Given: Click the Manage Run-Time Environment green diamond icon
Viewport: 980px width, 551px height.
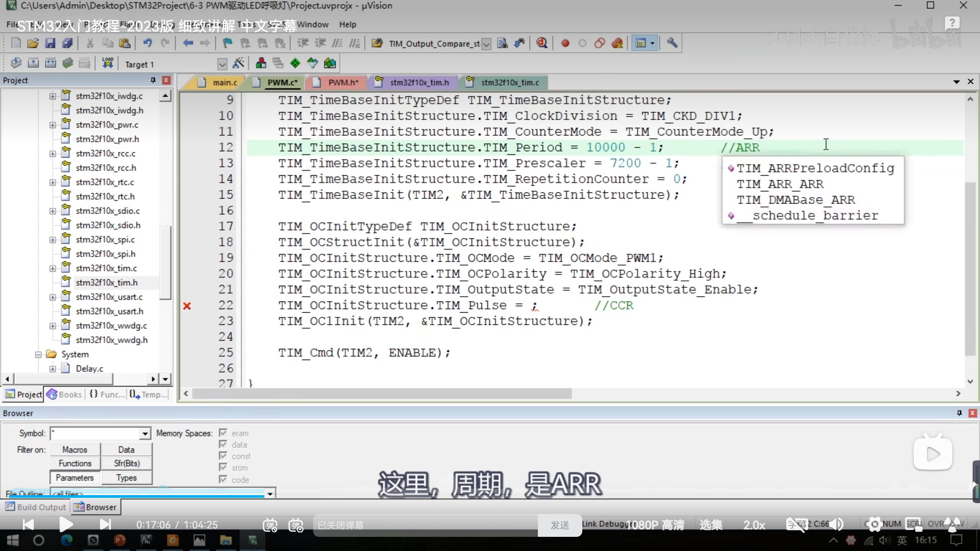Looking at the screenshot, I should [295, 64].
